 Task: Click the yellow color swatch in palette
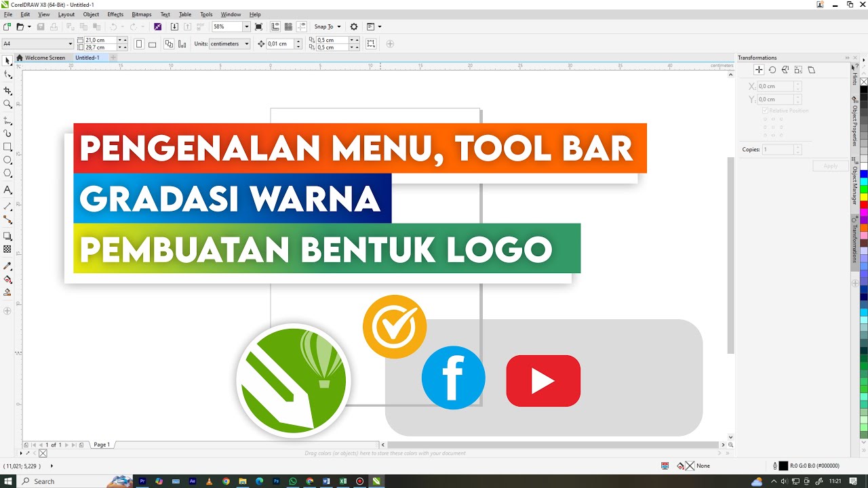(x=864, y=197)
